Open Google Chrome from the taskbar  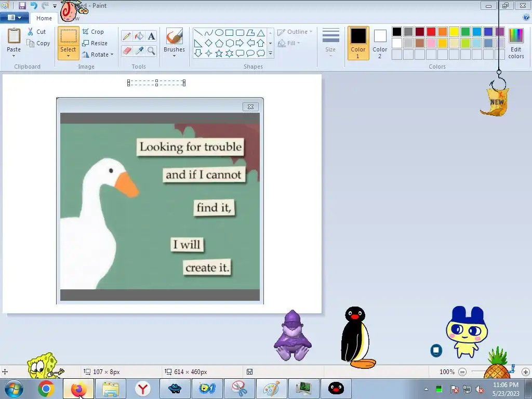coord(46,389)
